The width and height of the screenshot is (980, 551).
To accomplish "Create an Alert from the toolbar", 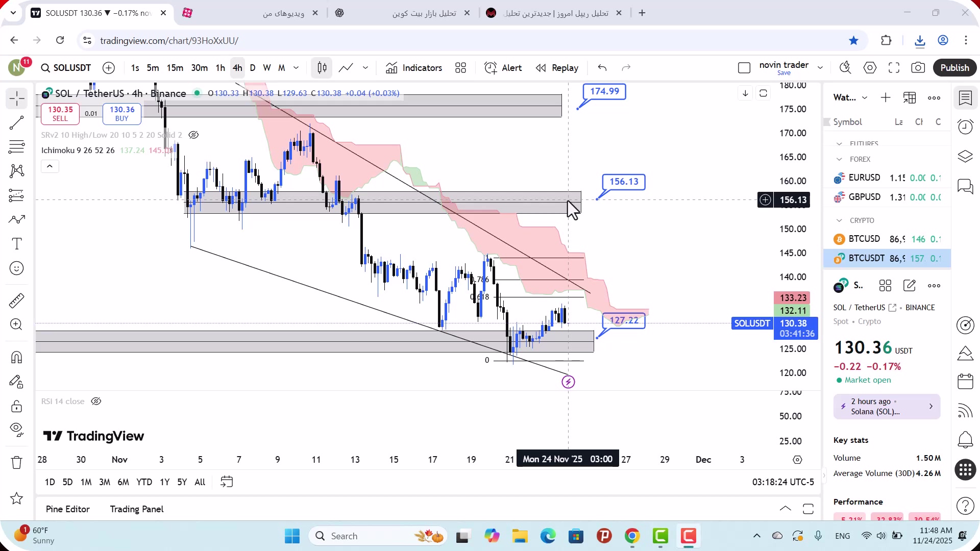I will 503,68.
